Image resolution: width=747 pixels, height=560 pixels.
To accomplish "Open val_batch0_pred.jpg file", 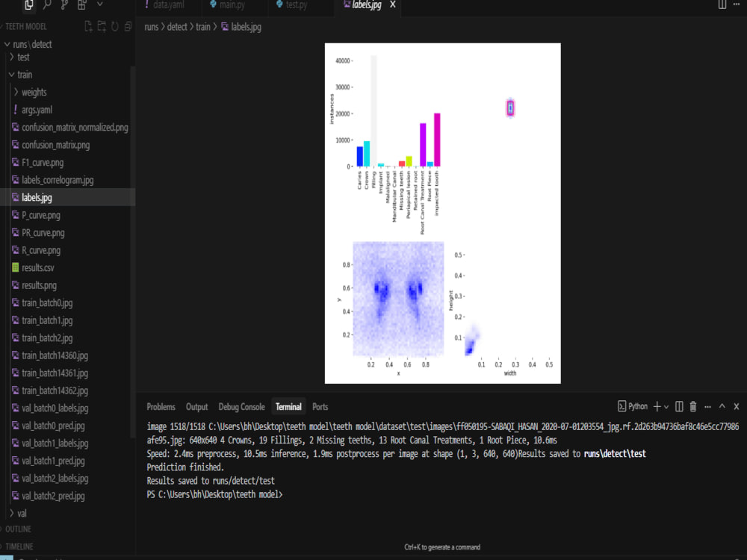I will [x=53, y=426].
